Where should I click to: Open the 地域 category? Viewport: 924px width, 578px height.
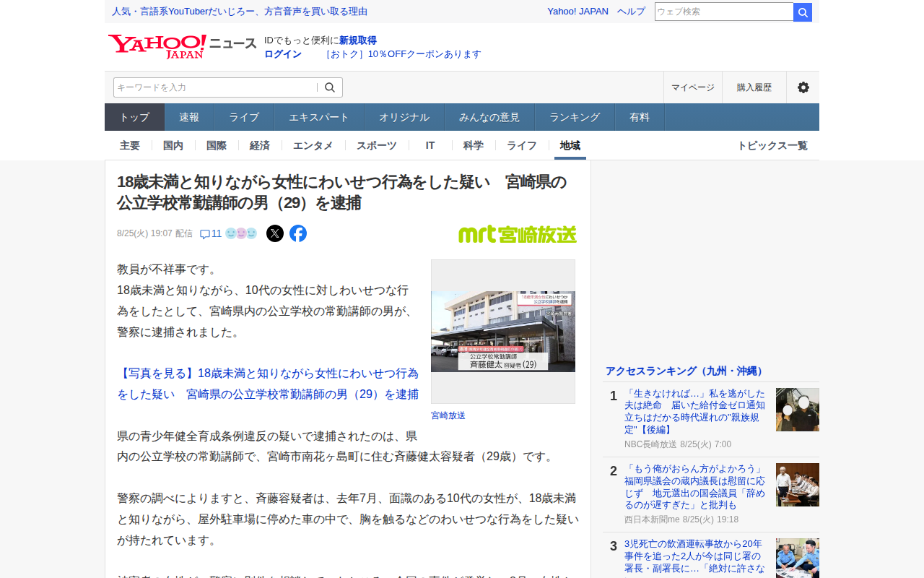[570, 145]
